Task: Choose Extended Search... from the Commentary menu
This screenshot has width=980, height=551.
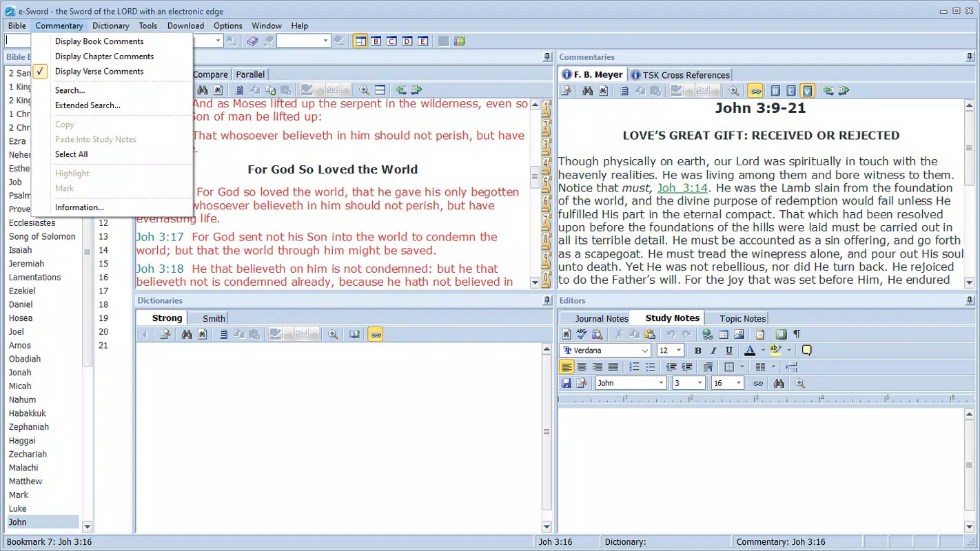Action: pyautogui.click(x=88, y=105)
